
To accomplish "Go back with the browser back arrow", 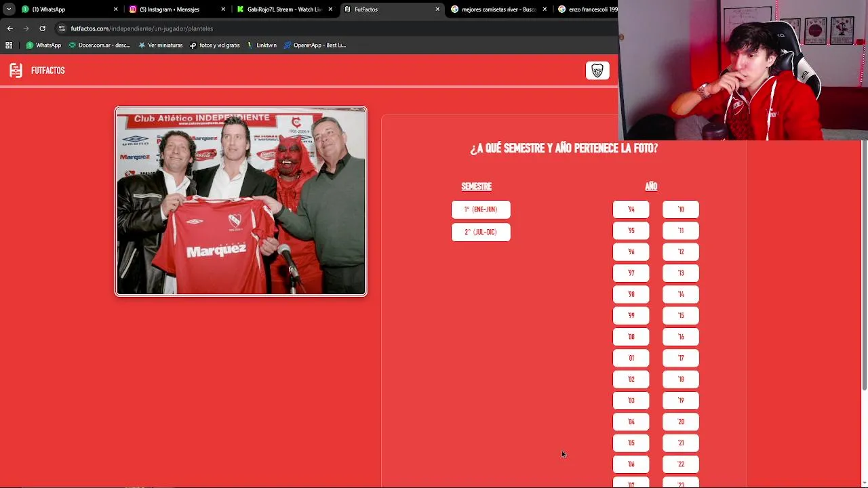I will [9, 28].
